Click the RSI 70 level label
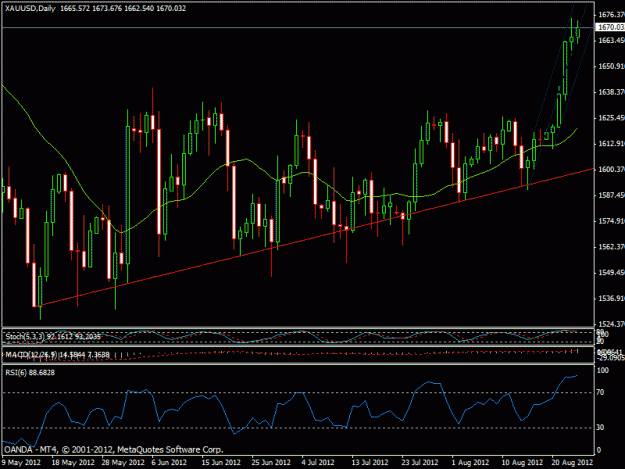 pos(600,392)
